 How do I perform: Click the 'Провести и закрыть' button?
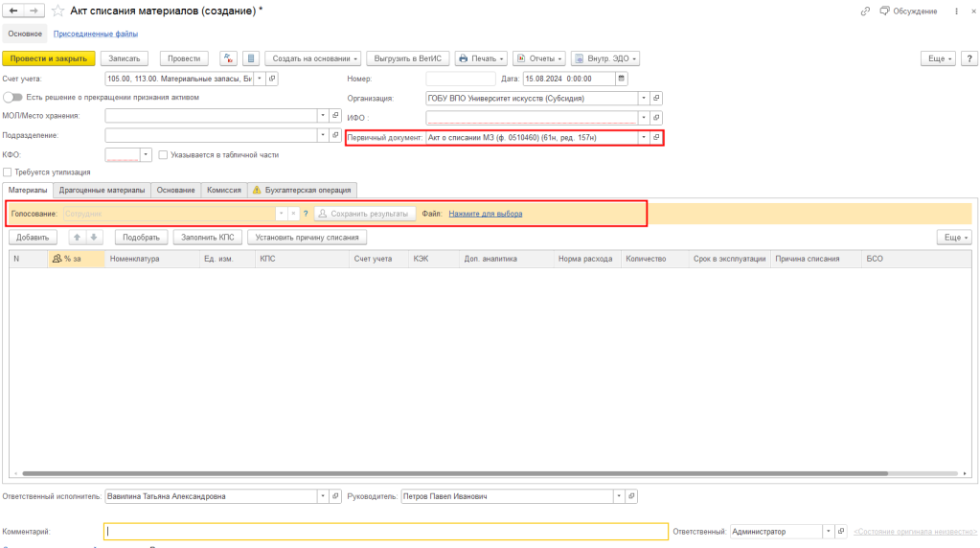pyautogui.click(x=49, y=58)
